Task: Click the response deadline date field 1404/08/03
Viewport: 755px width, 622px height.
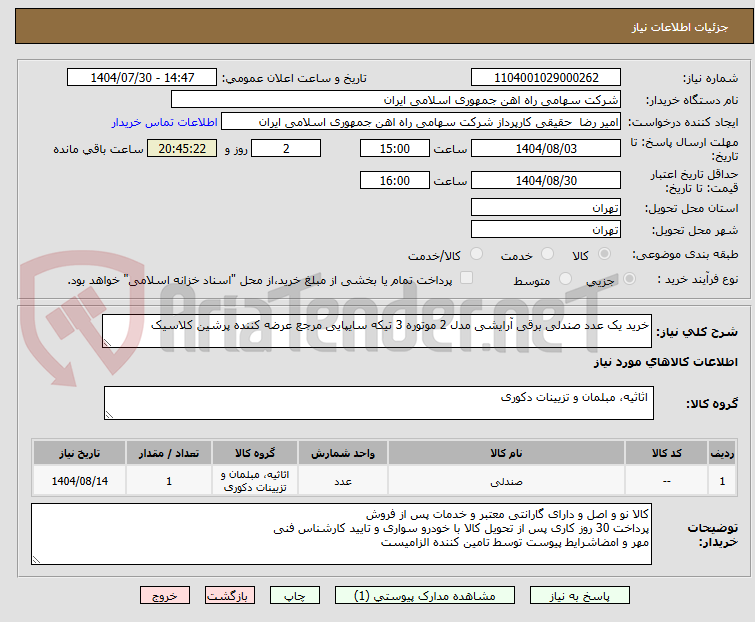Action: point(545,149)
